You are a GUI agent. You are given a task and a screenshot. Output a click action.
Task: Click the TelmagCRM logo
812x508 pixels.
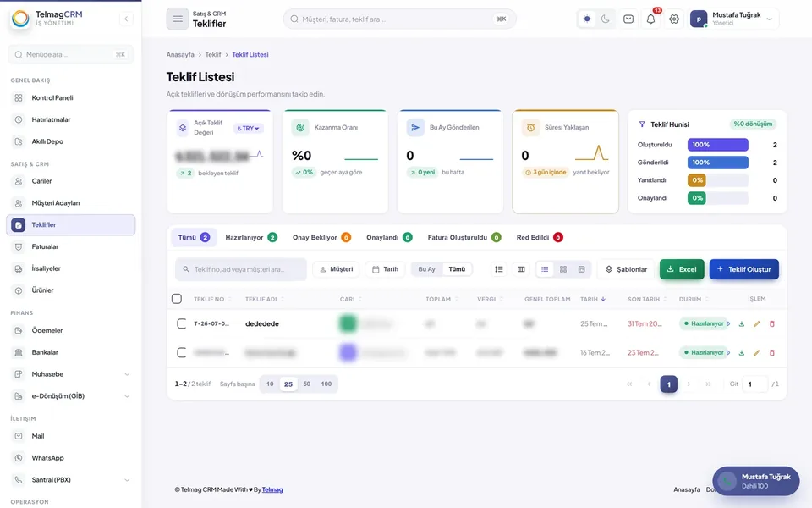(47, 19)
